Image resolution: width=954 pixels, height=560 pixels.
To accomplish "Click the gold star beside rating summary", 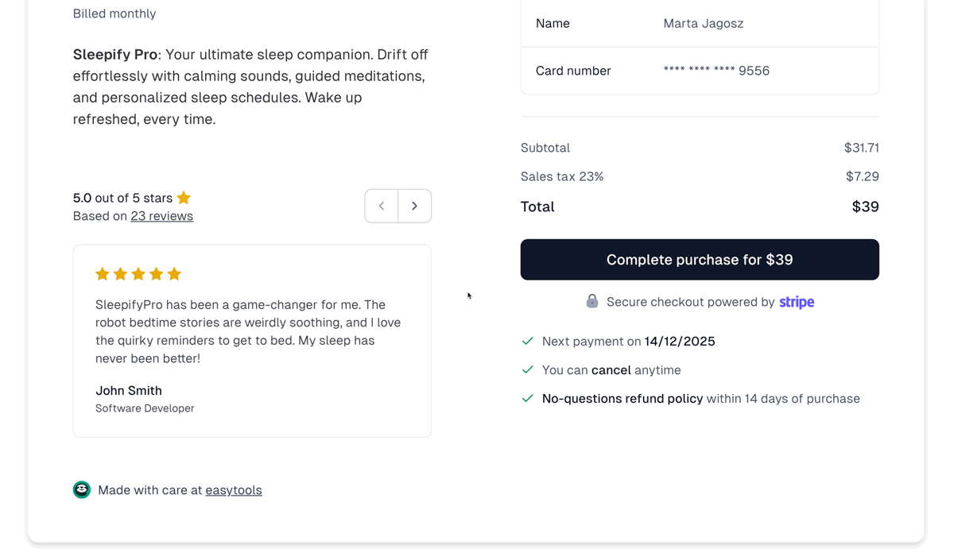I will click(x=184, y=198).
